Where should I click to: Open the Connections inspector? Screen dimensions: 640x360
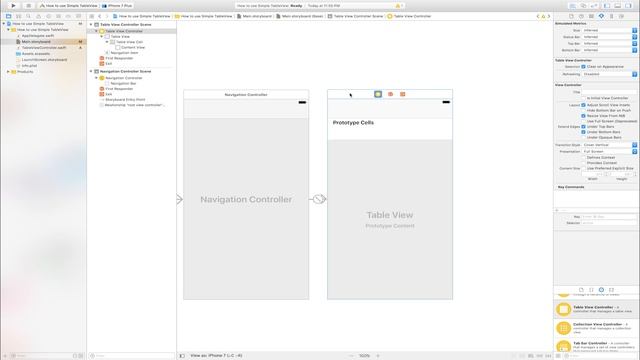coord(621,16)
